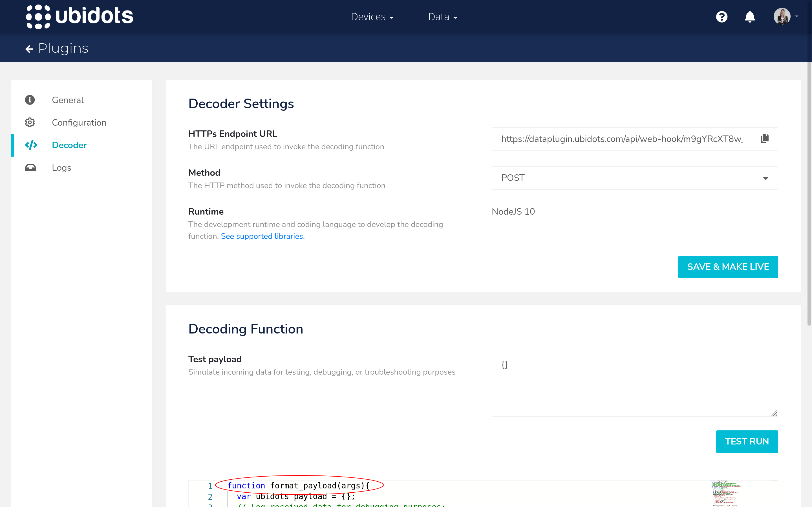This screenshot has width=812, height=507.
Task: Open the Data menu
Action: (x=442, y=16)
